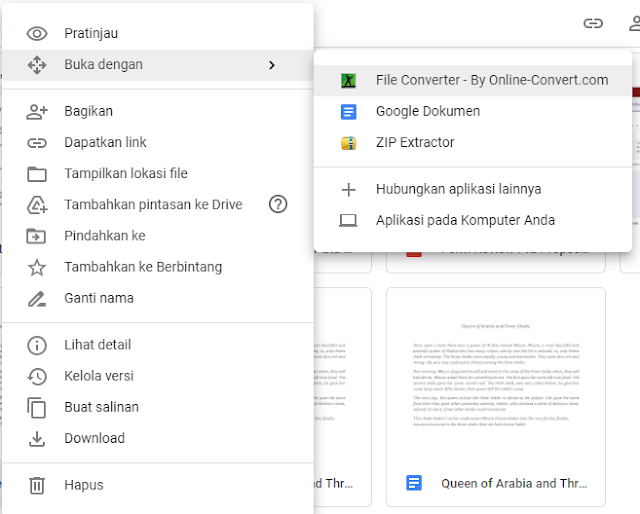Click the copy icon beside Buat salinan

(x=37, y=407)
